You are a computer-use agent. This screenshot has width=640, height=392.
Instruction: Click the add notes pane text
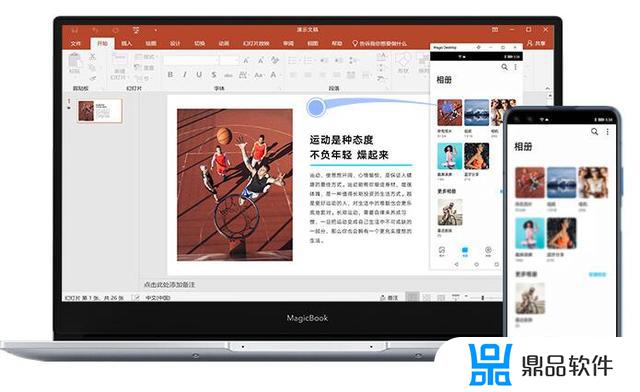(x=169, y=285)
